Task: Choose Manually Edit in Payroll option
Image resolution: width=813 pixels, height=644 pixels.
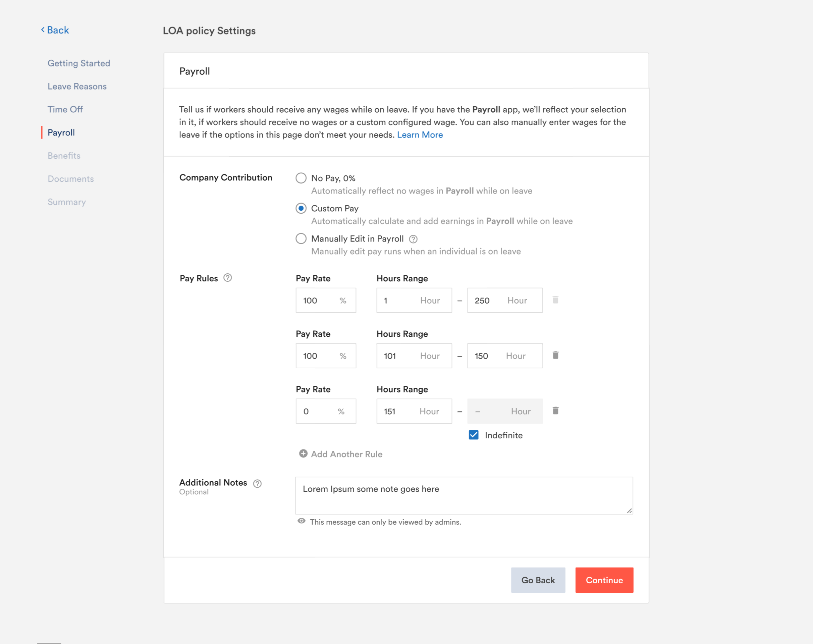Action: pos(301,239)
